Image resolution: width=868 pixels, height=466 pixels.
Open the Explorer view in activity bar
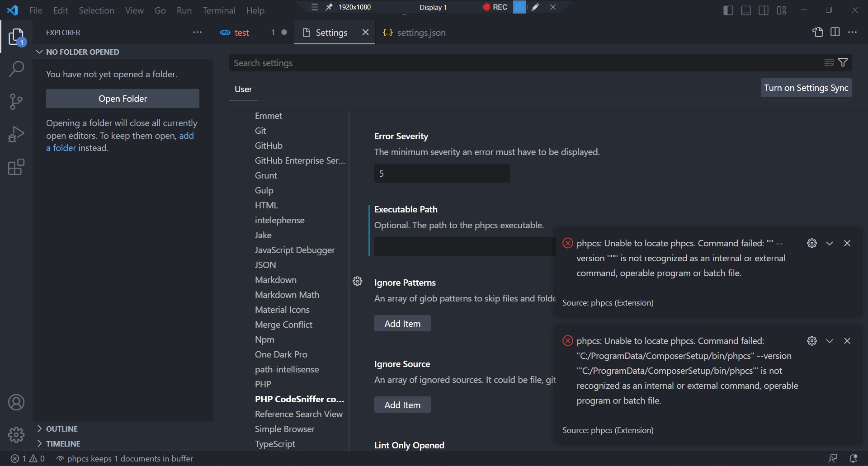pos(16,37)
